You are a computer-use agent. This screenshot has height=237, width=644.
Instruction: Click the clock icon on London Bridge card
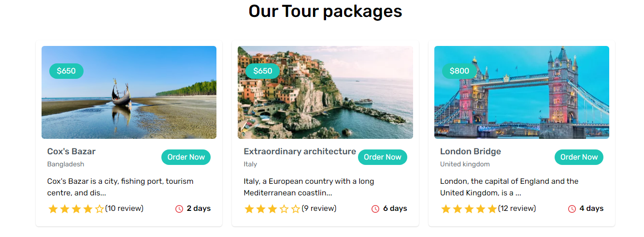(572, 209)
